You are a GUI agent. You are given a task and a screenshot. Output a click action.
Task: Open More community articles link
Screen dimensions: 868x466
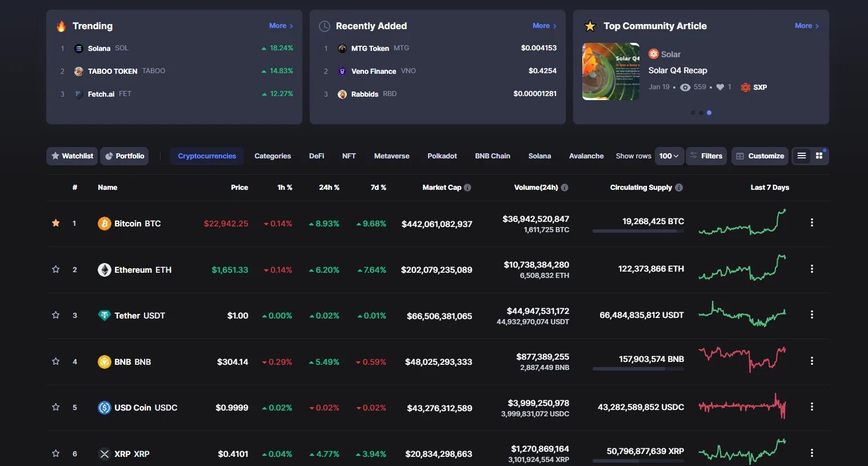pos(807,26)
